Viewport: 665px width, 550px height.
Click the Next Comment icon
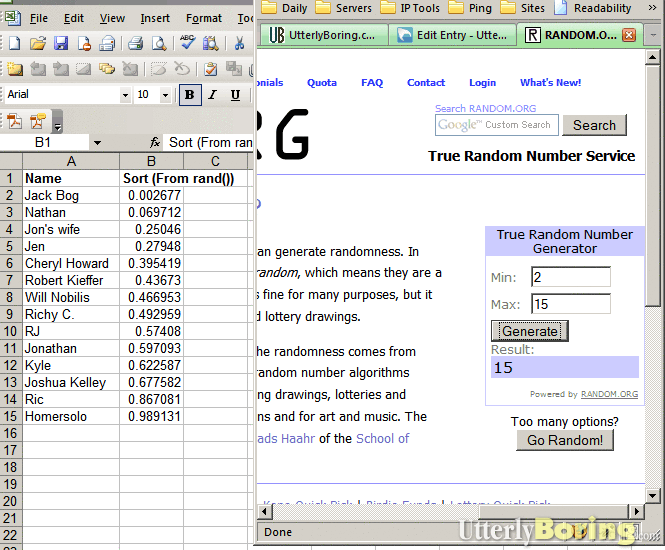click(61, 68)
